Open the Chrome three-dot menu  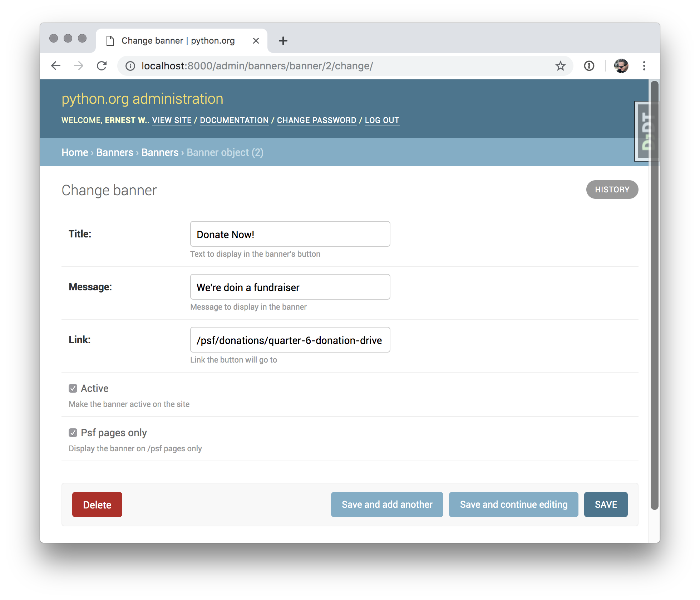click(644, 66)
